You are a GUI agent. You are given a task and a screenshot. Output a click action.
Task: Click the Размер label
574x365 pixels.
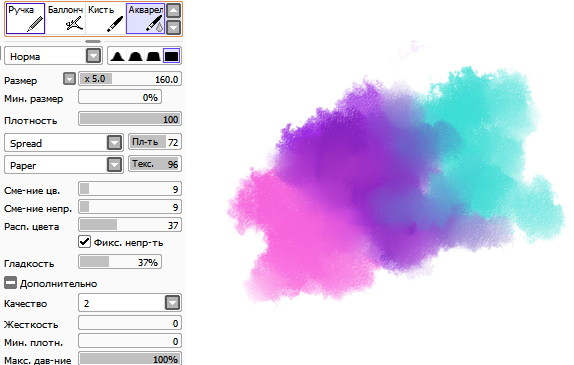(x=20, y=81)
